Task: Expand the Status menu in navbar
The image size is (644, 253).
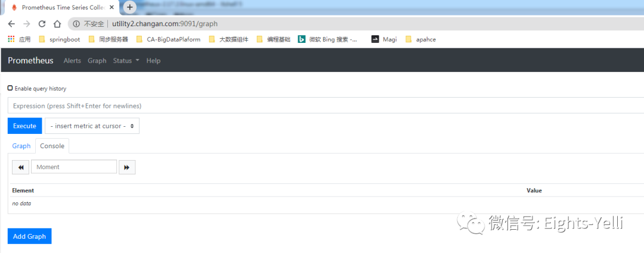Action: tap(126, 61)
